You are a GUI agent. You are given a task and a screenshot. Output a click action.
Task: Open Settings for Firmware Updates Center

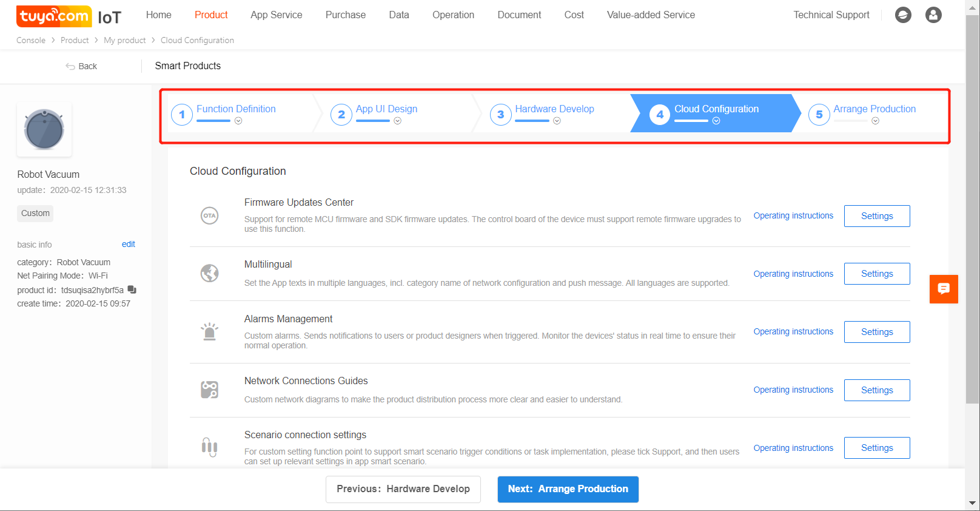point(876,216)
